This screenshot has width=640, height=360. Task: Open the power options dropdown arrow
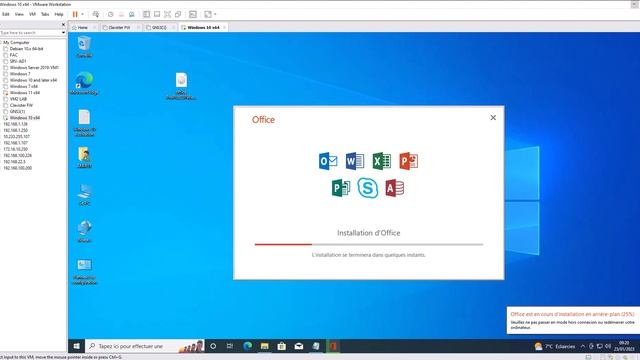pyautogui.click(x=82, y=14)
